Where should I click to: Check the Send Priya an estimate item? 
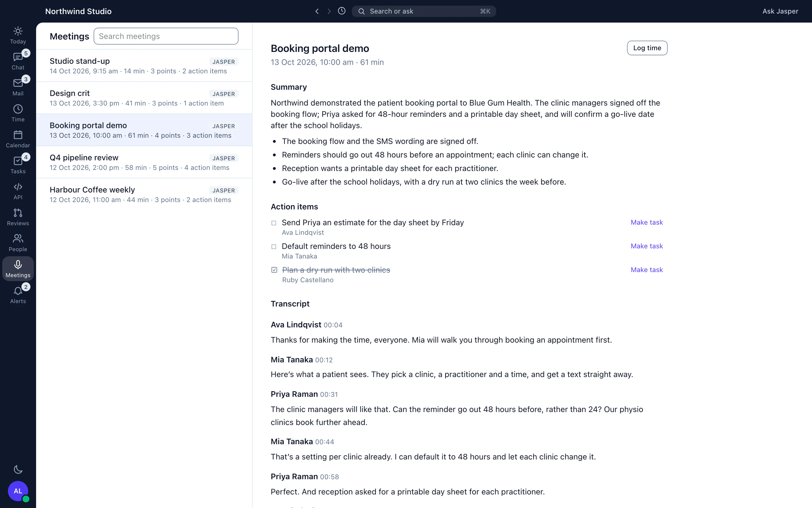[274, 223]
